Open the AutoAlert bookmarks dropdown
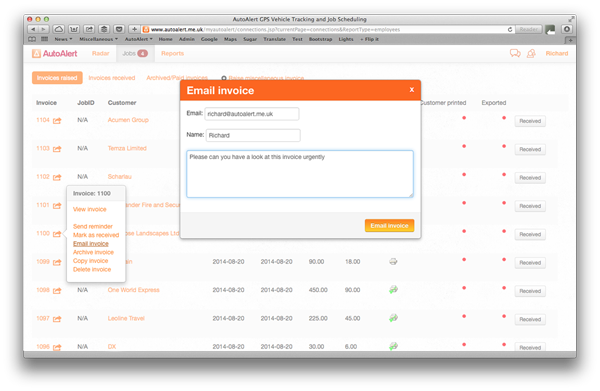 click(139, 39)
